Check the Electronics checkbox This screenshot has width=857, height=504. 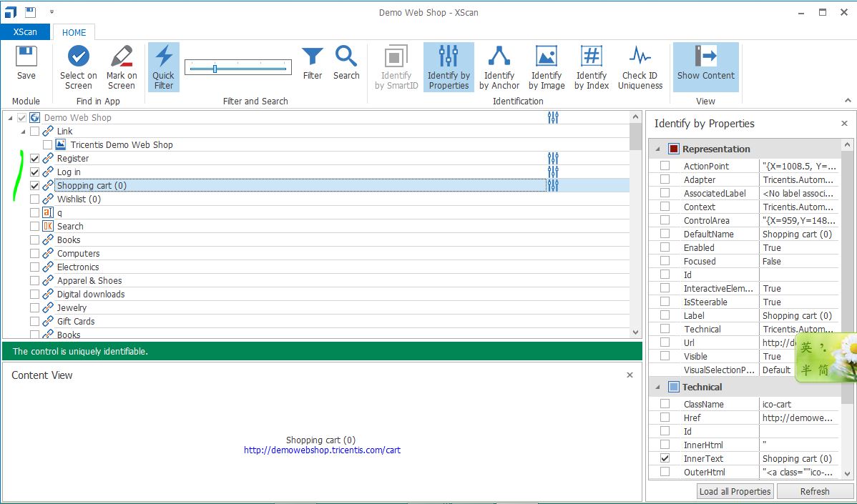[34, 267]
